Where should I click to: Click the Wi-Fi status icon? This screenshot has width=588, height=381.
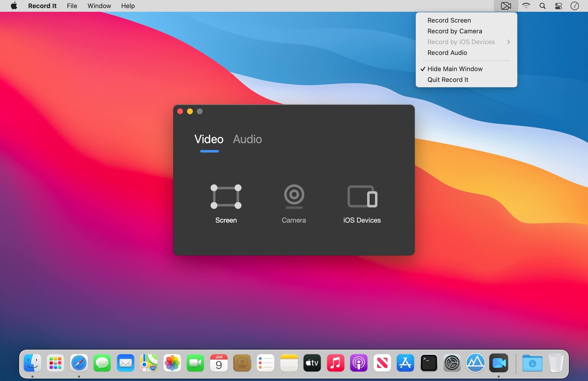click(x=526, y=6)
